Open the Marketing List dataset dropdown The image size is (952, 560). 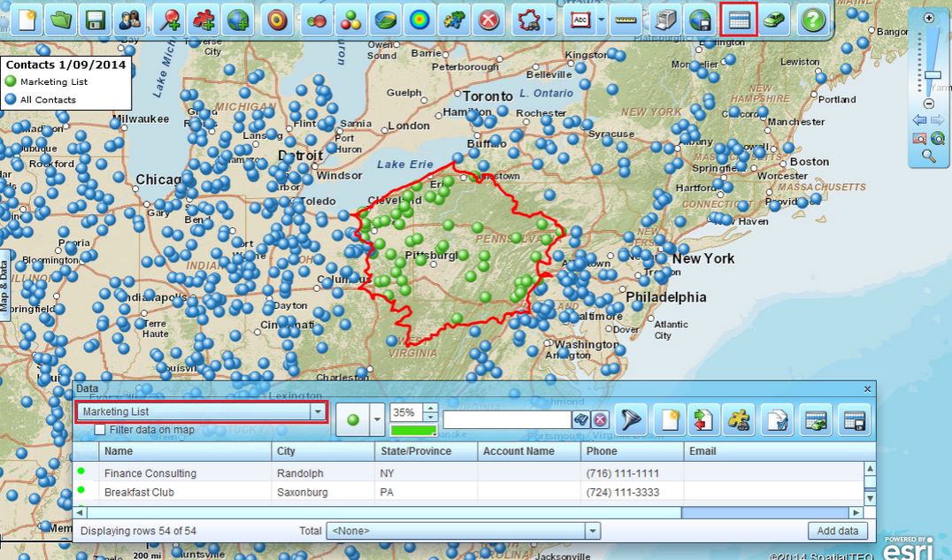317,412
